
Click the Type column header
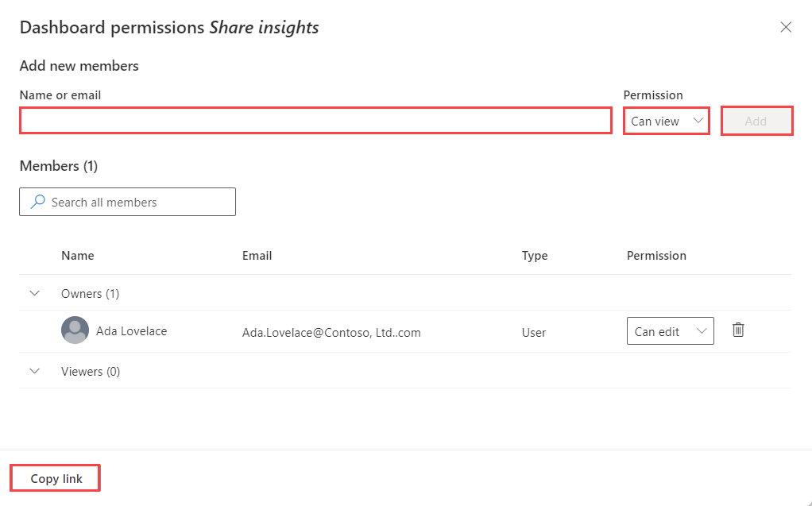click(x=535, y=256)
